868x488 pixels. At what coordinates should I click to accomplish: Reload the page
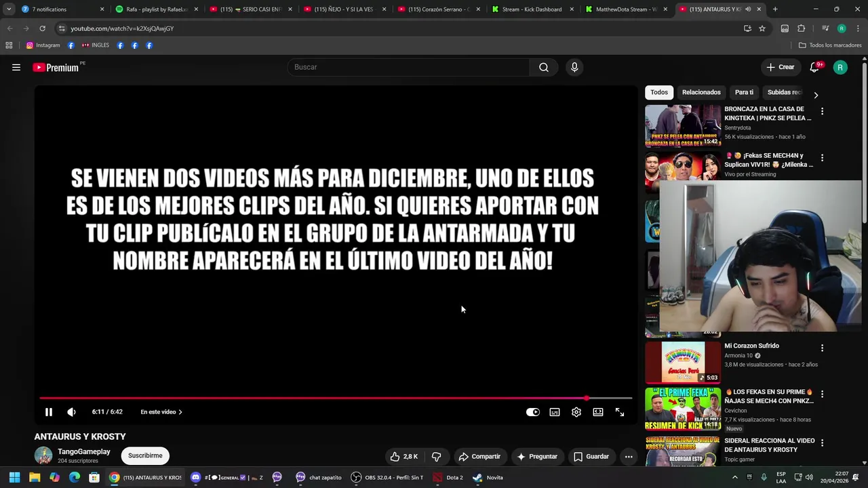tap(42, 28)
